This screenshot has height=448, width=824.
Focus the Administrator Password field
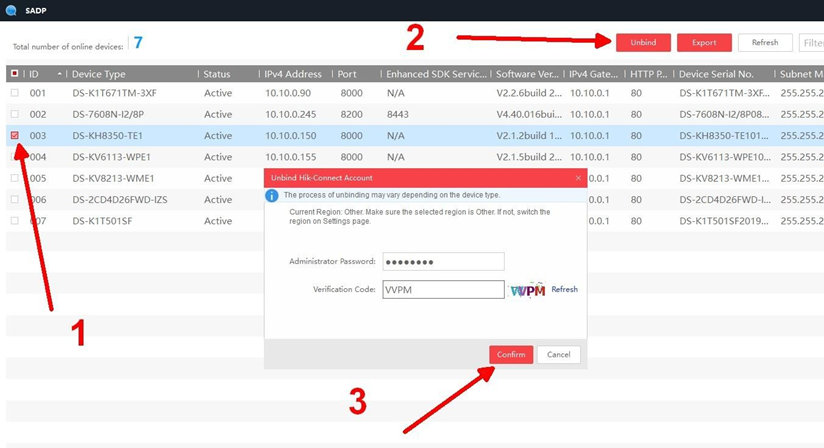(x=443, y=261)
